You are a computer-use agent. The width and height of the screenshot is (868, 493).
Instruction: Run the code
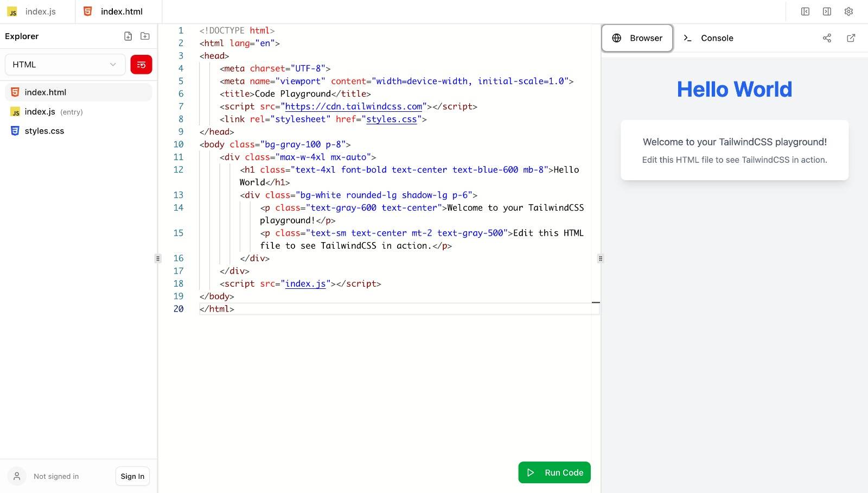pos(554,472)
